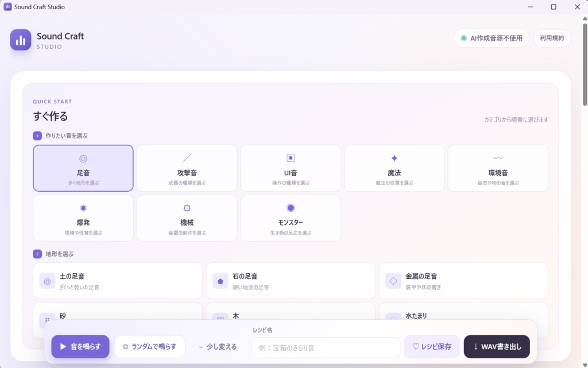This screenshot has width=588, height=368.
Task: Click the burst icon on 爆発 card
Action: (x=83, y=208)
